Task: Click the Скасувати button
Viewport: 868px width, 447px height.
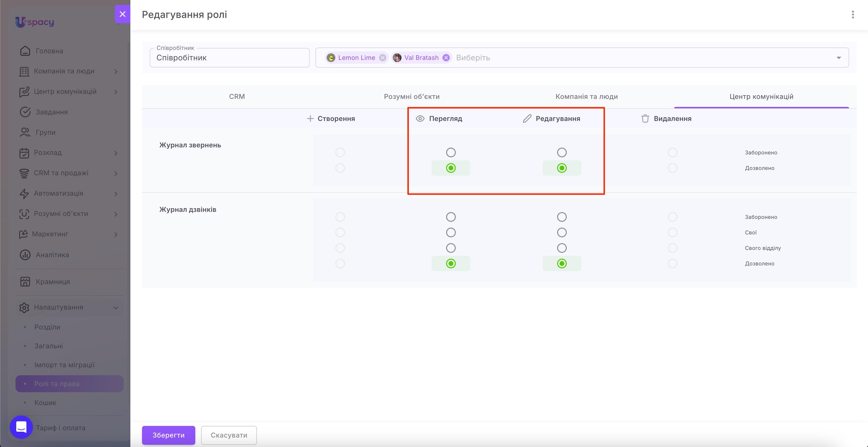Action: click(229, 435)
